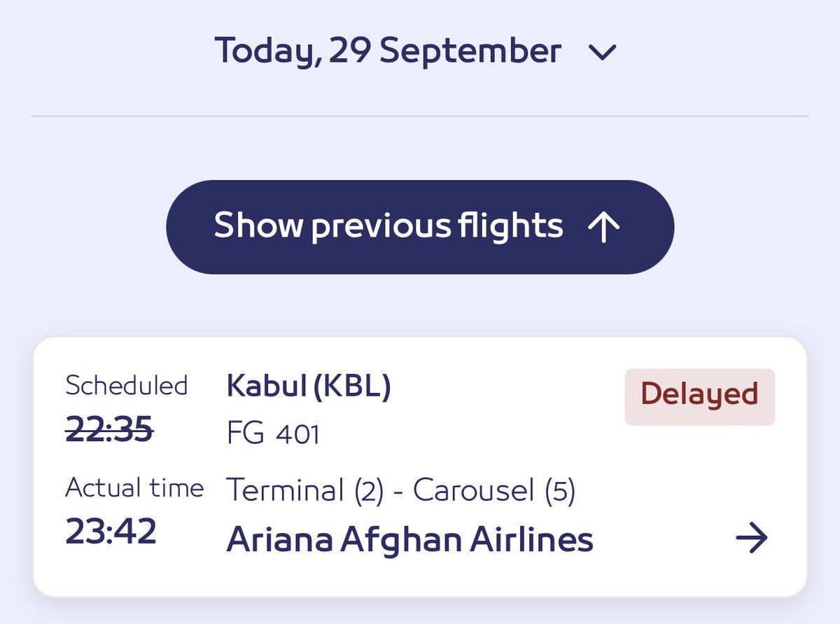Click the struck-through 22:35 scheduled time
840x624 pixels.
(x=109, y=430)
